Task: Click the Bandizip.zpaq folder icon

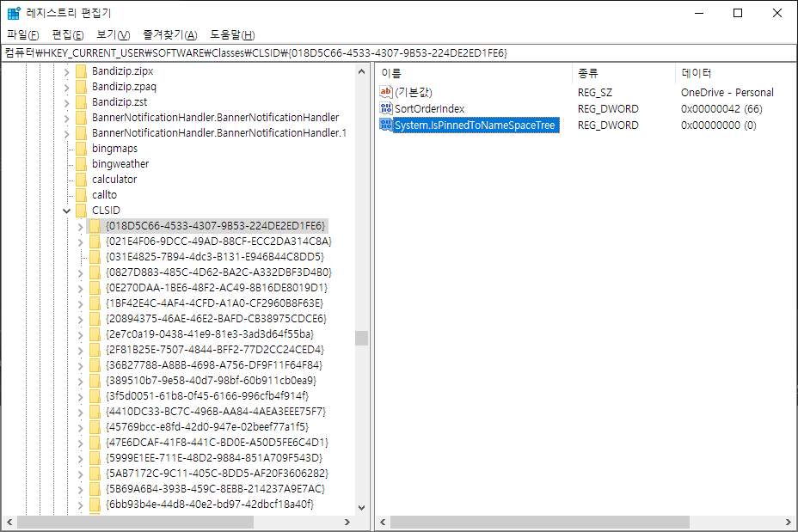Action: click(81, 87)
